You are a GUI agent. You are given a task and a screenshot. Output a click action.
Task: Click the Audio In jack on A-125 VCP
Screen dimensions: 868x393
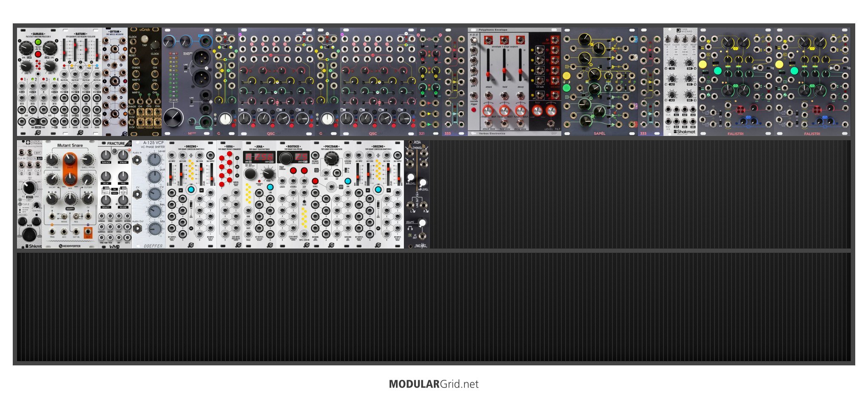[137, 160]
